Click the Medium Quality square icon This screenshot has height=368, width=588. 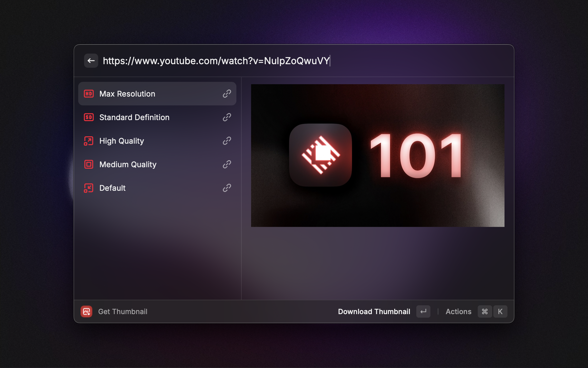89,164
